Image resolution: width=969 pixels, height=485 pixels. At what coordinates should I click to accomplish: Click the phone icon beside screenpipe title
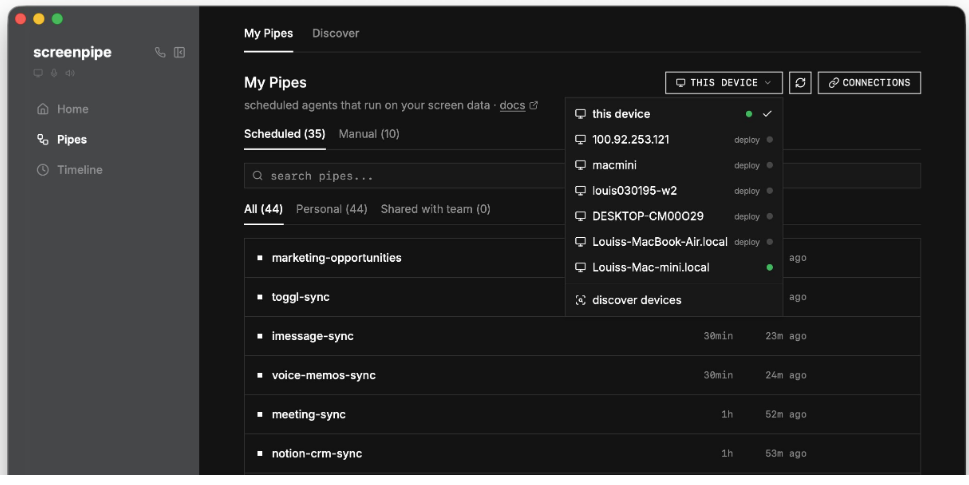[x=161, y=52]
